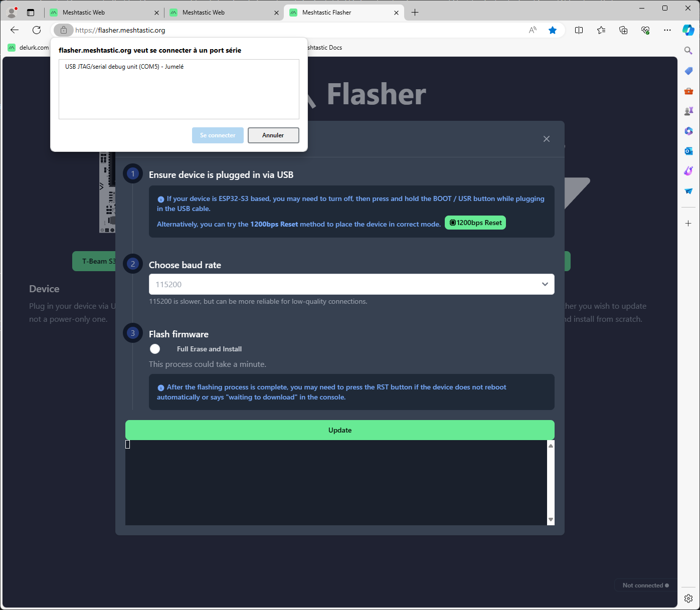Open the profile avatar icon
This screenshot has width=700, height=610.
12,12
